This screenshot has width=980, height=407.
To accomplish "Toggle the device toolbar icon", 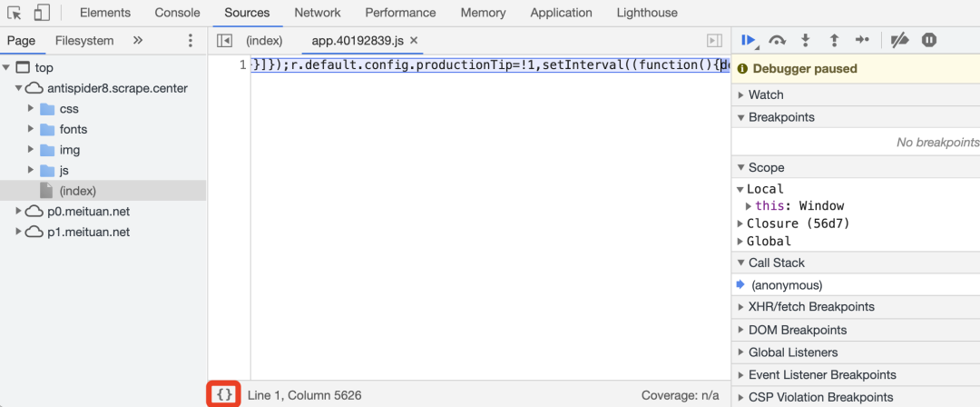I will (x=42, y=13).
